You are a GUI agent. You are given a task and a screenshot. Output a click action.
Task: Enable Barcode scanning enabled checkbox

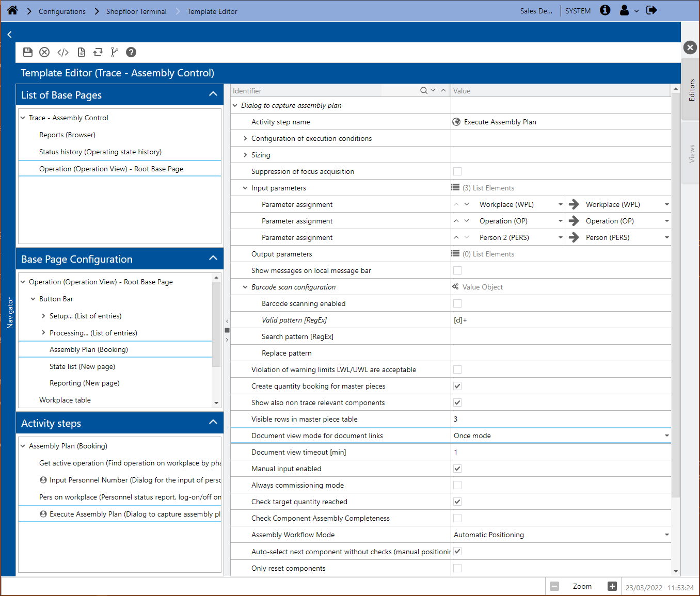[x=457, y=303]
